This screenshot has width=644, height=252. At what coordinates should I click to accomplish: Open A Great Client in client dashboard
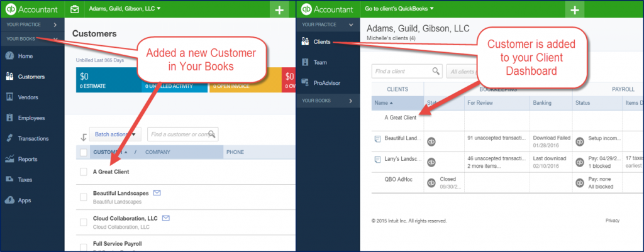401,118
